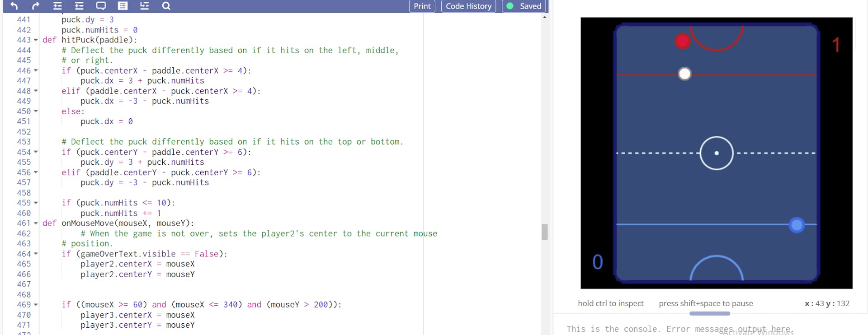Click the red paddle on canvas
Viewport: 868px width, 335px height.
683,41
